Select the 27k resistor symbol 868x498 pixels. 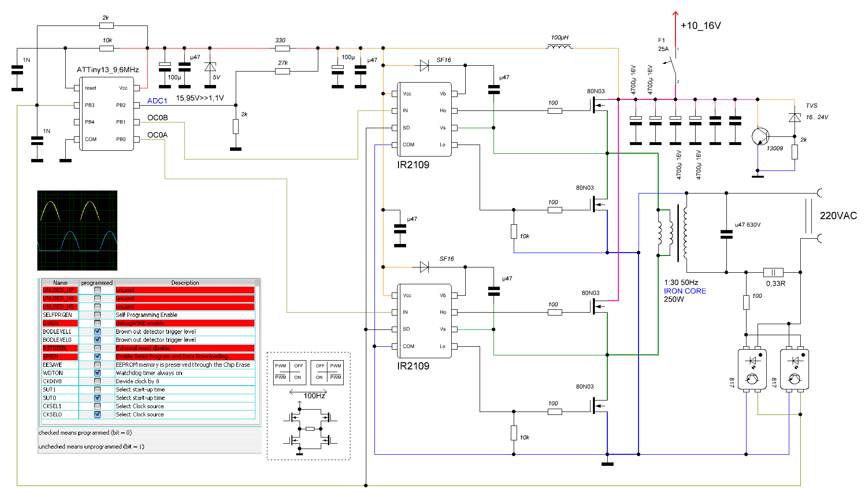point(282,71)
